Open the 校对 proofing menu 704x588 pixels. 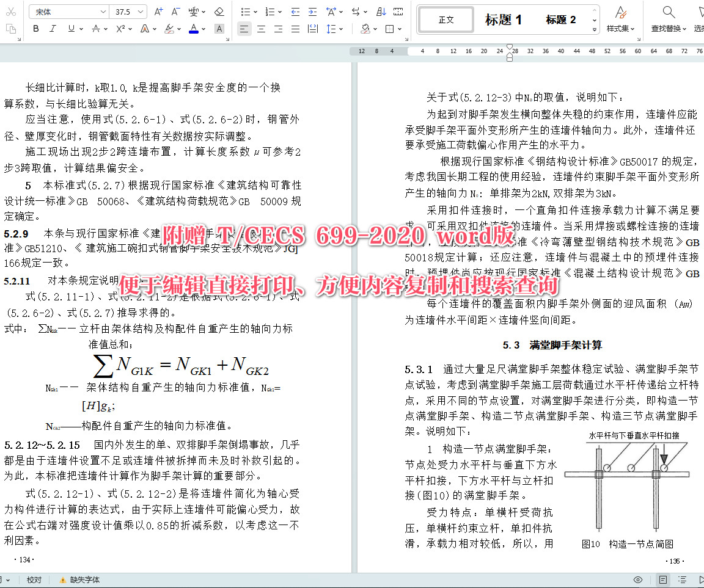pos(34,580)
